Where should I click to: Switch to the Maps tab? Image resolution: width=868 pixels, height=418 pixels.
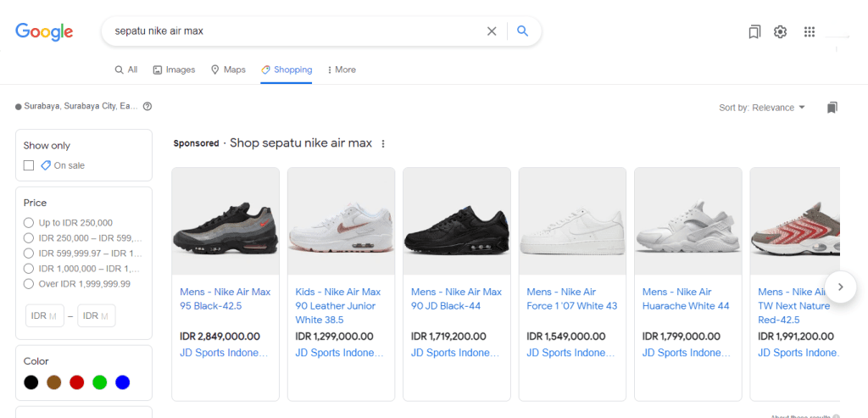228,70
